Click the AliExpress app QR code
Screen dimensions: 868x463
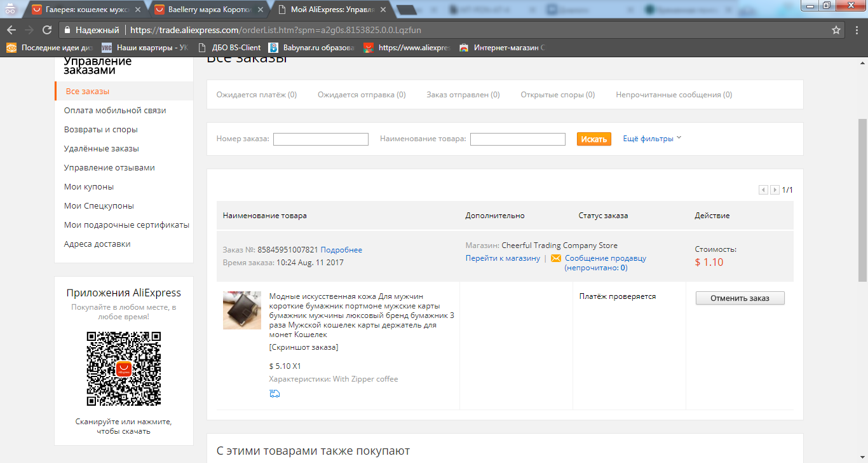click(x=124, y=369)
